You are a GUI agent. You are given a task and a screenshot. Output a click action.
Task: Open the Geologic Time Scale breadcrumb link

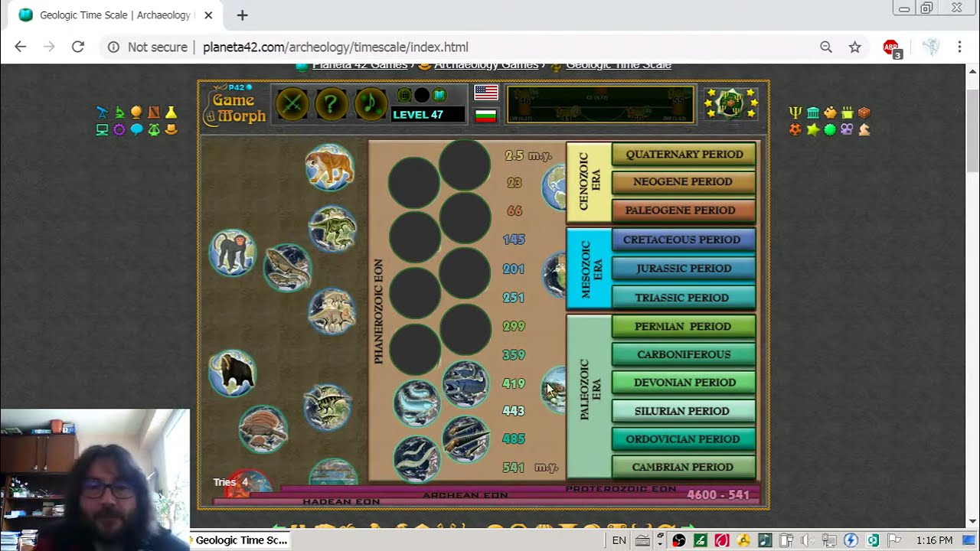619,65
